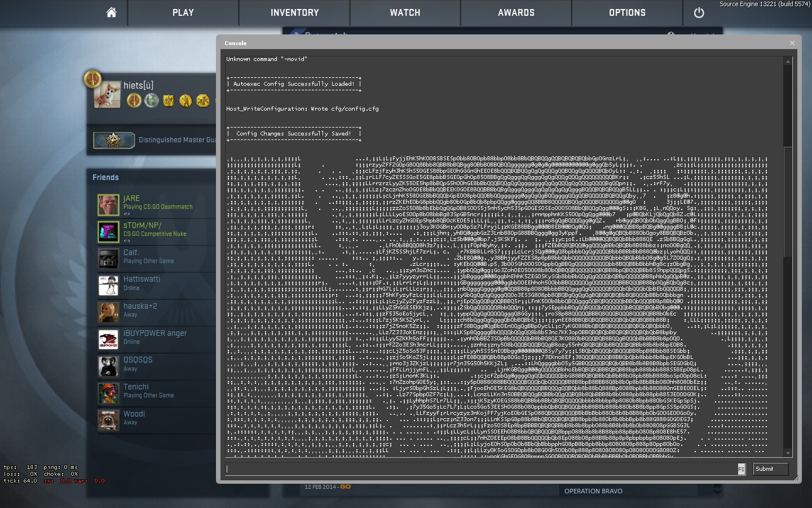
Task: Click Tenichi's 'Playing Other Game' status
Action: tap(148, 395)
